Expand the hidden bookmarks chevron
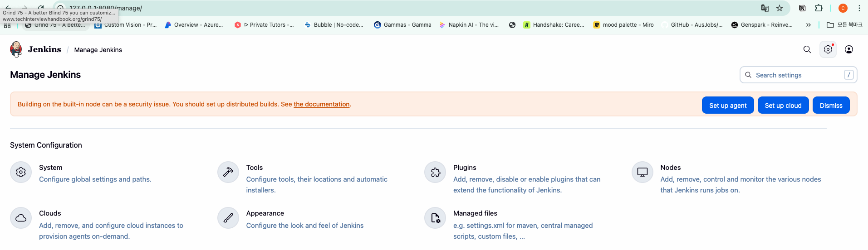 808,25
